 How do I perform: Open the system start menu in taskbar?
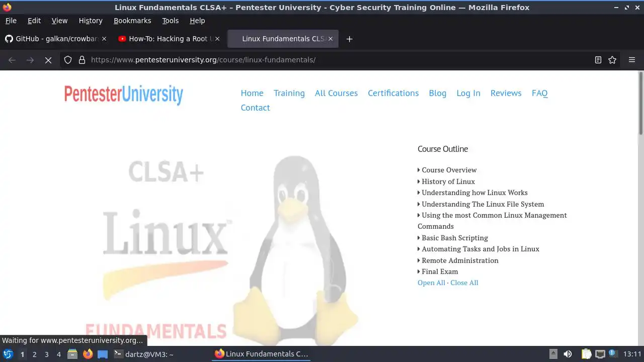click(x=8, y=354)
